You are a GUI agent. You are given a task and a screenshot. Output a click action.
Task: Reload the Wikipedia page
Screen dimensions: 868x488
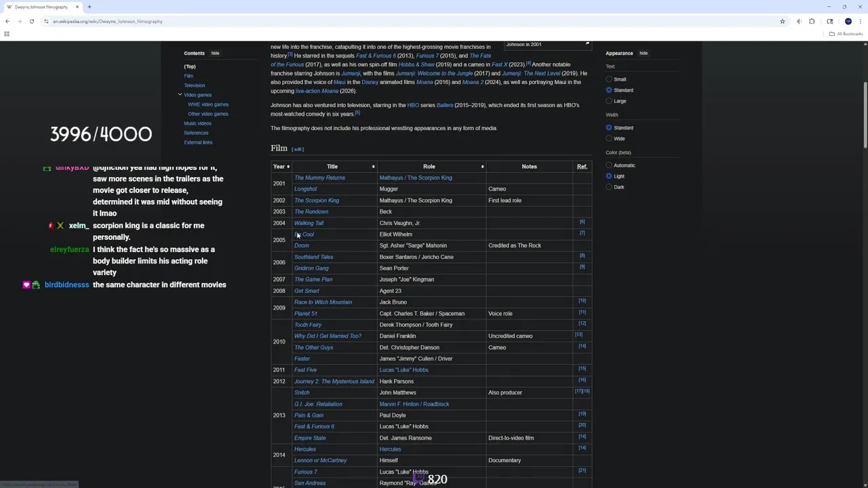31,21
